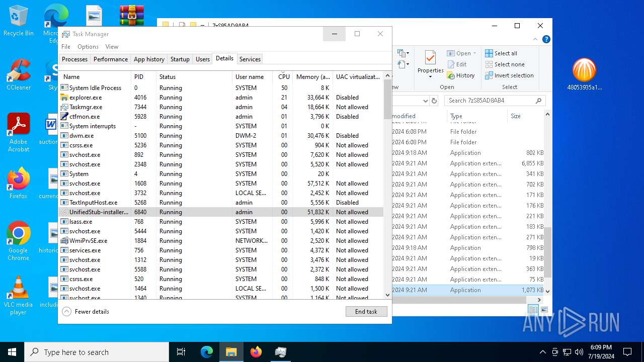Click Invert selection in Explorer ribbon
The height and width of the screenshot is (362, 644).
pyautogui.click(x=510, y=75)
